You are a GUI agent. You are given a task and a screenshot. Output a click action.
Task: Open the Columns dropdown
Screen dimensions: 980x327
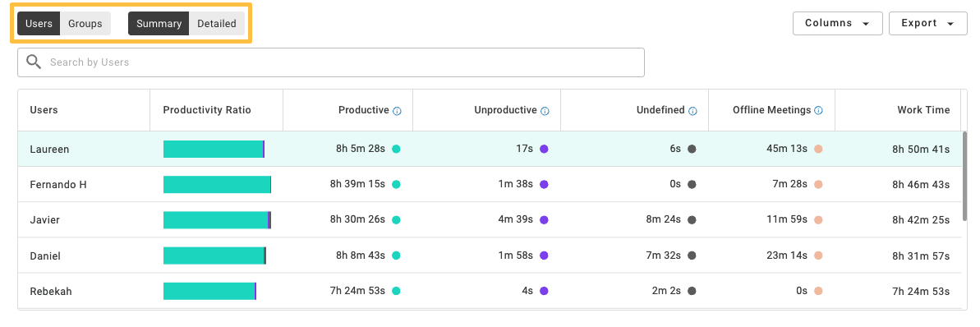[x=838, y=23]
